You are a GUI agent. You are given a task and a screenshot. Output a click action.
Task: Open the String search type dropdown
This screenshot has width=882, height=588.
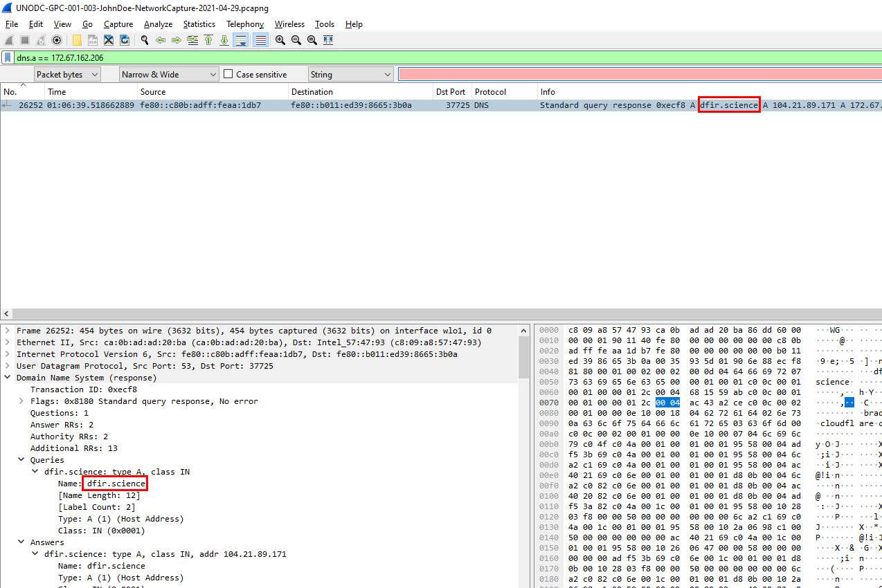click(350, 74)
